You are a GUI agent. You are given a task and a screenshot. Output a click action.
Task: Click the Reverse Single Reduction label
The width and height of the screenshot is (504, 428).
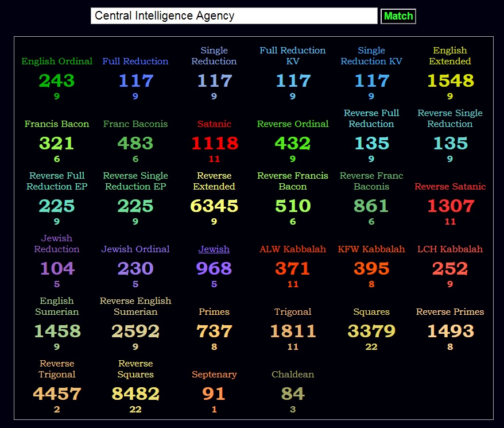pyautogui.click(x=450, y=118)
